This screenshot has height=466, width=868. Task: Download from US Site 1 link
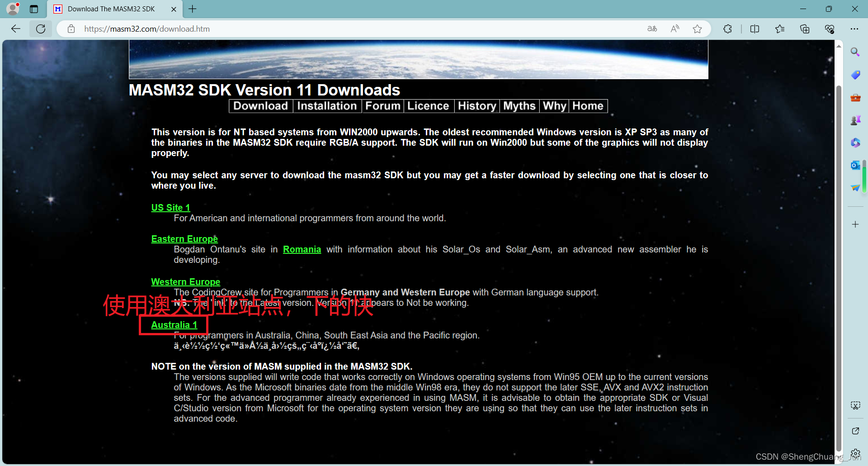pos(170,208)
